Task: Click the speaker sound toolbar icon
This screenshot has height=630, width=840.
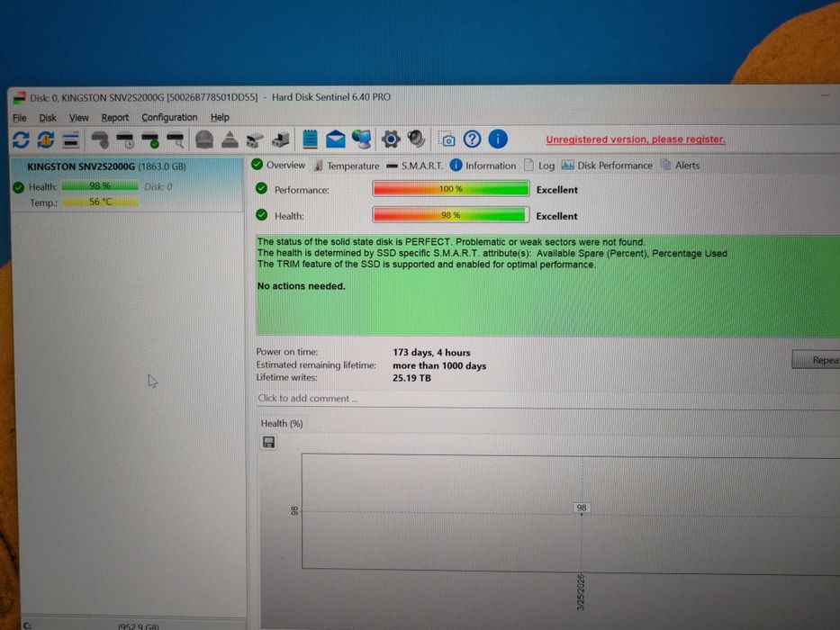Action: pyautogui.click(x=416, y=139)
